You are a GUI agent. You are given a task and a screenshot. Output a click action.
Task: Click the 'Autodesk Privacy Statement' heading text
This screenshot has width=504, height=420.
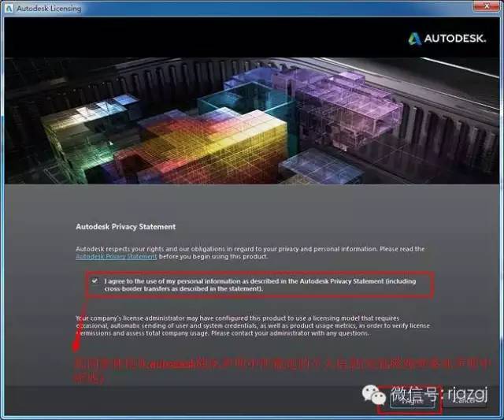click(126, 227)
